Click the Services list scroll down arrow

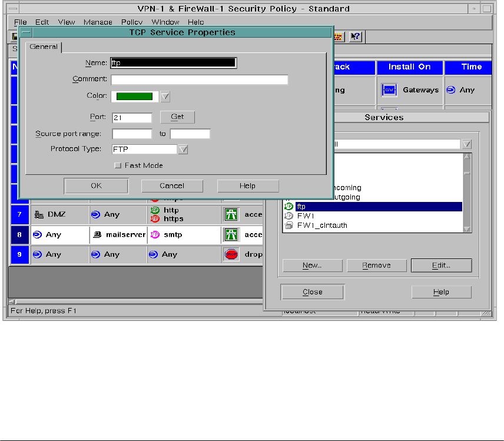(467, 229)
